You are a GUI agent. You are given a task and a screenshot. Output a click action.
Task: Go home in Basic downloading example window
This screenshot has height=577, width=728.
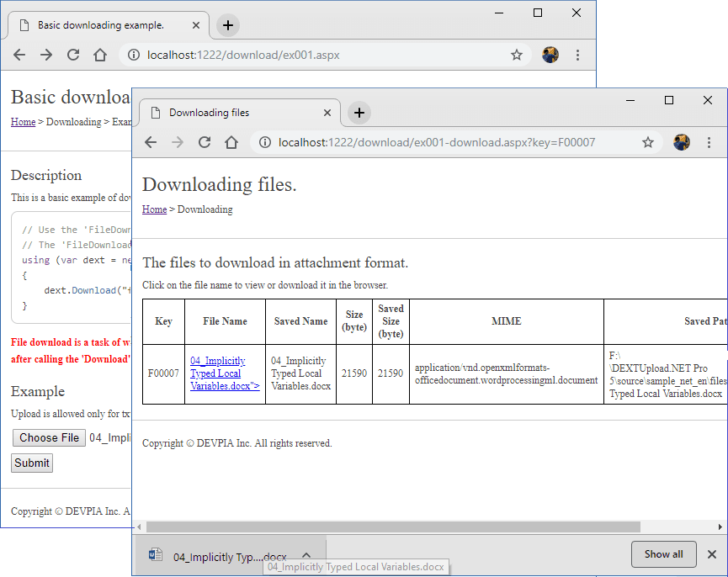click(100, 56)
